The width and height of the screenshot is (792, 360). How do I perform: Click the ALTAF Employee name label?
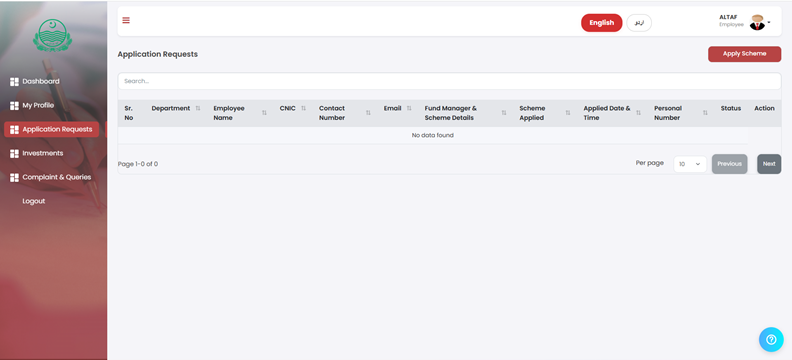click(x=731, y=21)
